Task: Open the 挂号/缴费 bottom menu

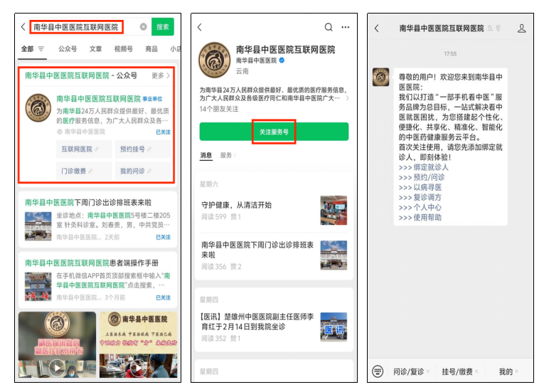Action: click(x=459, y=371)
